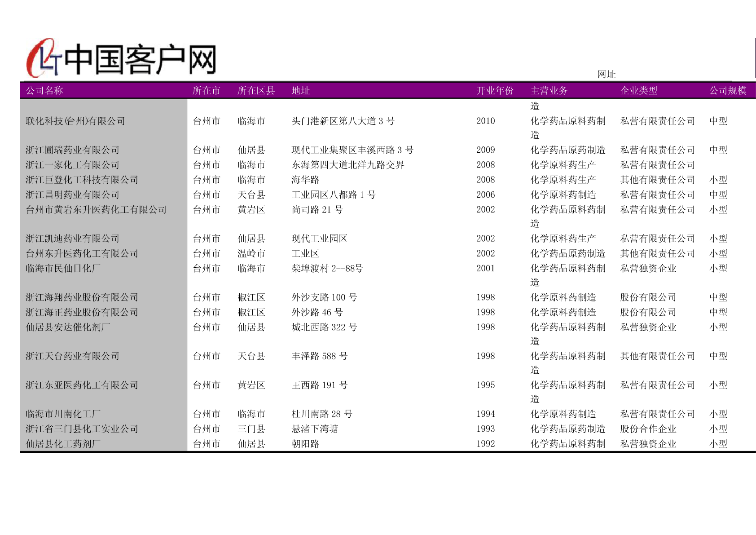Click the 主营业务 column header
Screen dimensions: 756x535
(549, 91)
